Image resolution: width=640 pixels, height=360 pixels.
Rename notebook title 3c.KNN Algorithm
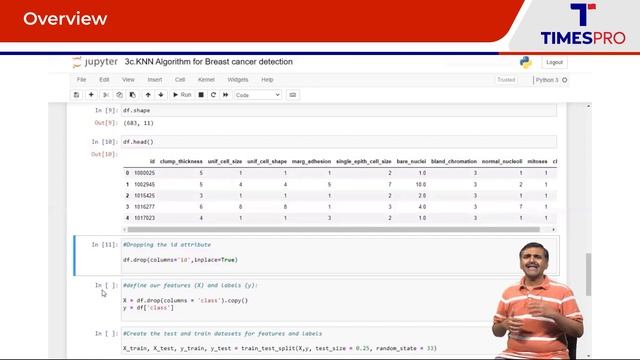(x=209, y=62)
